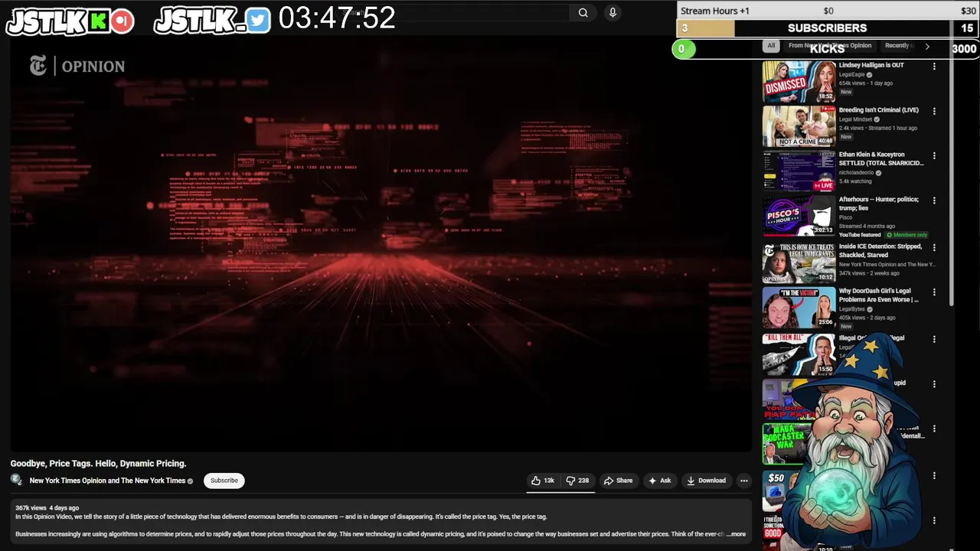Open options menu for KILL THEM ALL video
Image resolution: width=980 pixels, height=551 pixels.
point(934,339)
